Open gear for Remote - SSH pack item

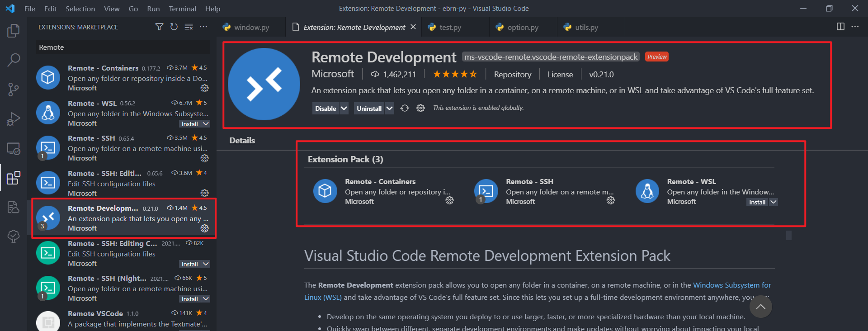pyautogui.click(x=611, y=200)
